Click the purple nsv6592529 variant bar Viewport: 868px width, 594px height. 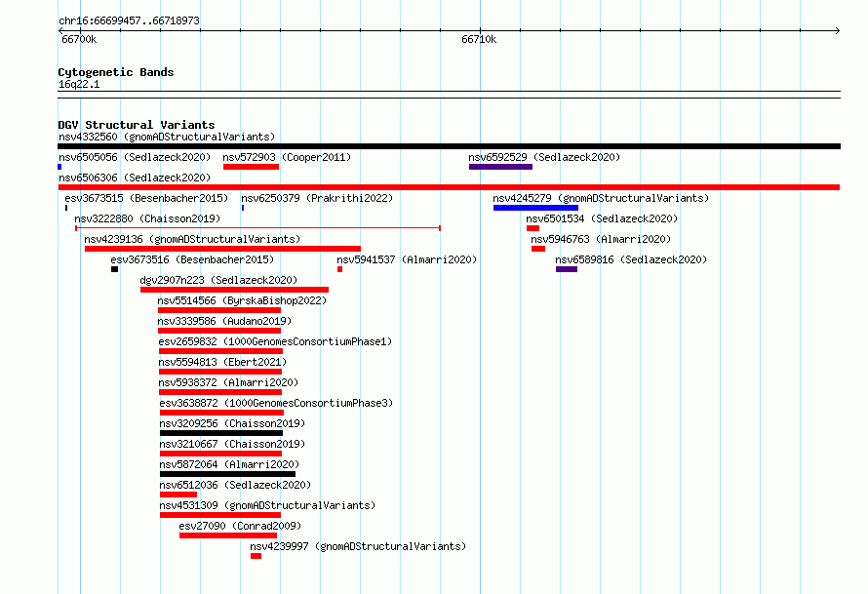click(x=500, y=167)
